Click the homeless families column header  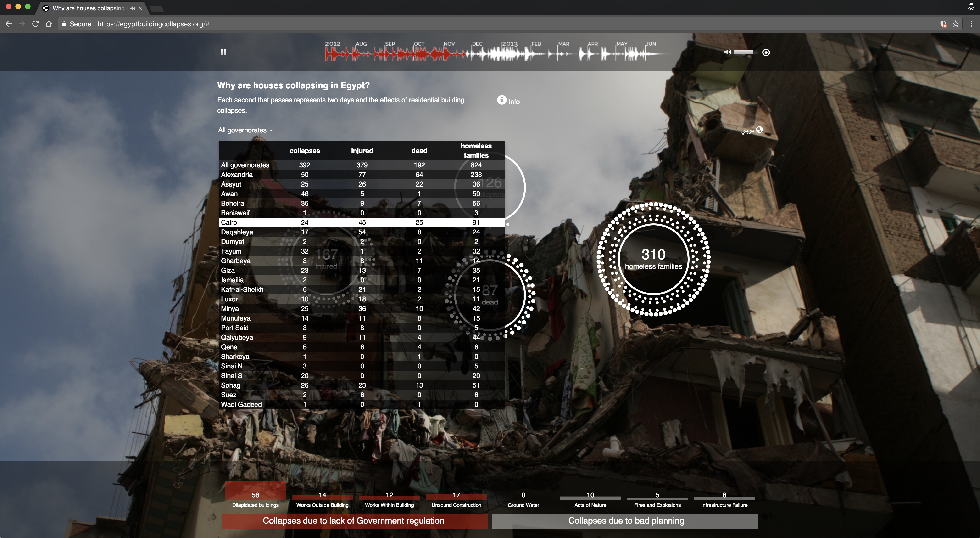point(476,151)
